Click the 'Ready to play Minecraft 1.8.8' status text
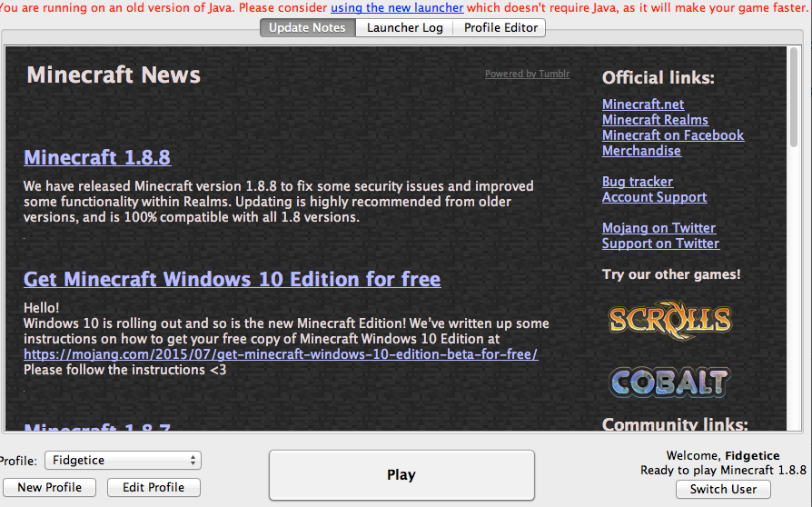This screenshot has width=812, height=507. click(x=723, y=471)
